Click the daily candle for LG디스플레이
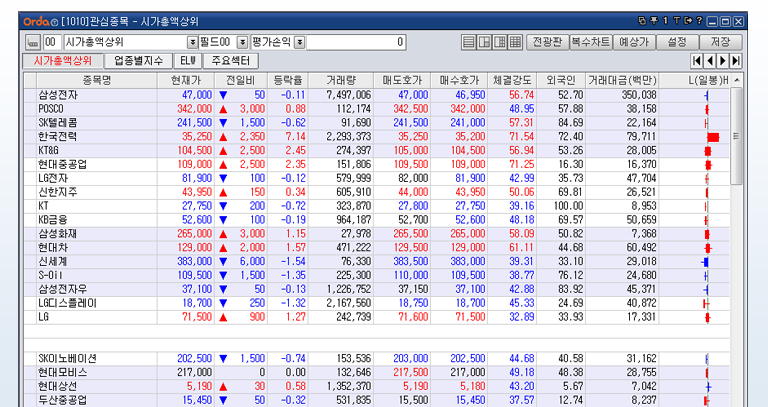Viewport: 768px width, 407px height. click(705, 304)
